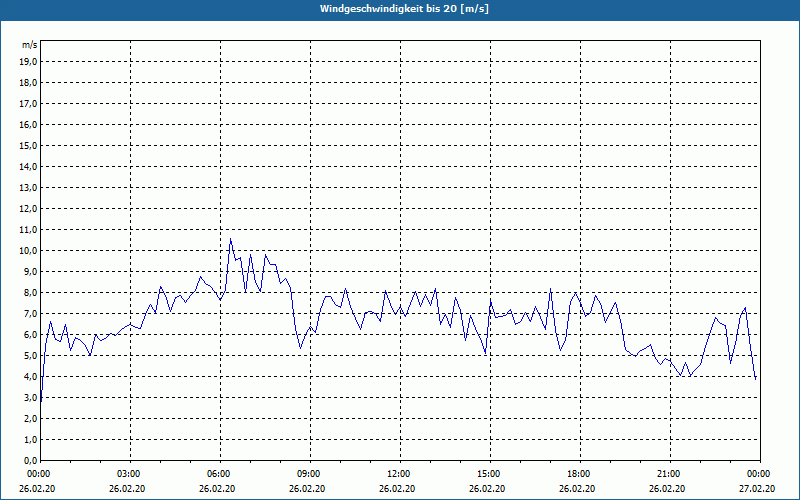Click the '10,0' y-axis label
Viewport: 800px width, 500px height.
29,251
